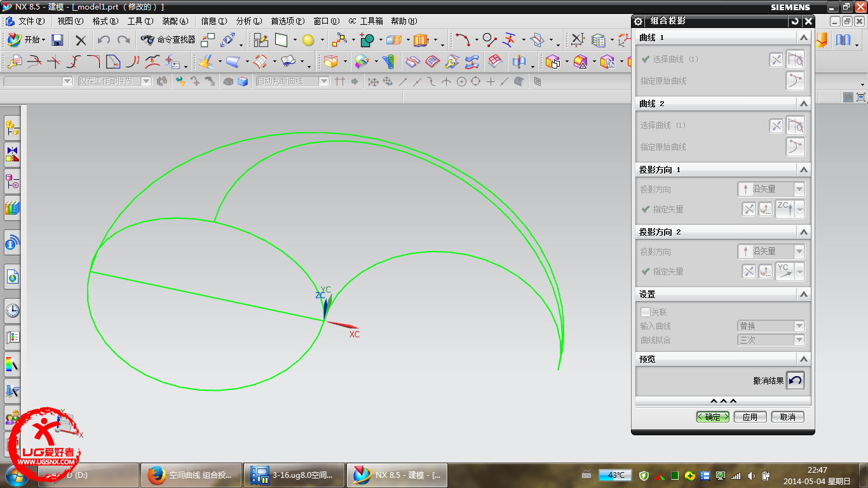Viewport: 868px width, 488px height.
Task: Open the assembly navigator sidebar icon
Action: click(x=12, y=128)
